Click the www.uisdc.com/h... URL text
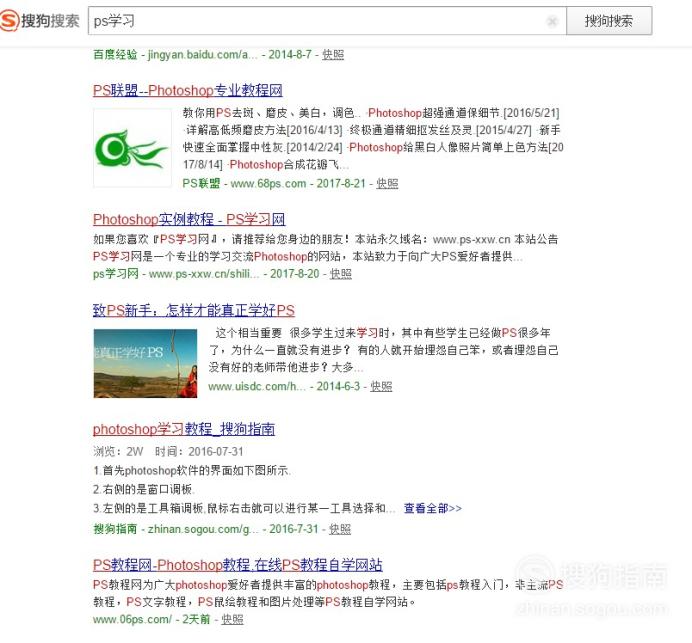692x643 pixels. coord(257,387)
